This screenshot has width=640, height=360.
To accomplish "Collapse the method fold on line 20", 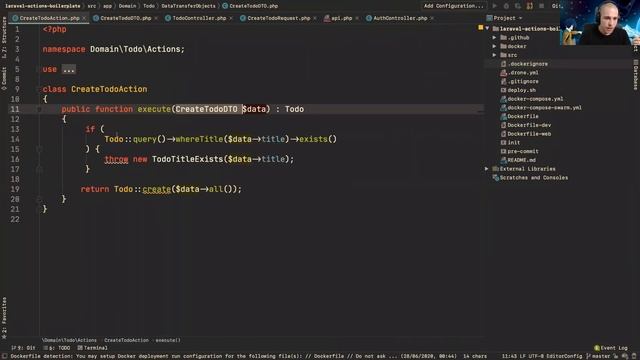I will [x=39, y=199].
